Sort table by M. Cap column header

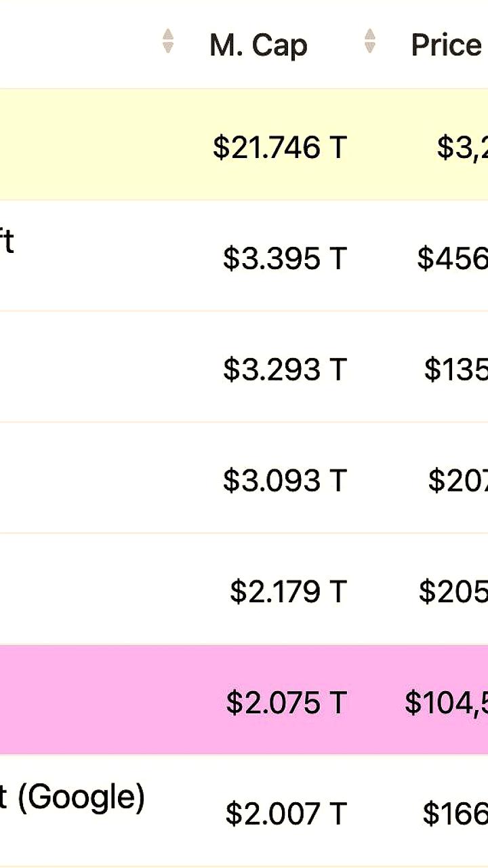pyautogui.click(x=258, y=45)
